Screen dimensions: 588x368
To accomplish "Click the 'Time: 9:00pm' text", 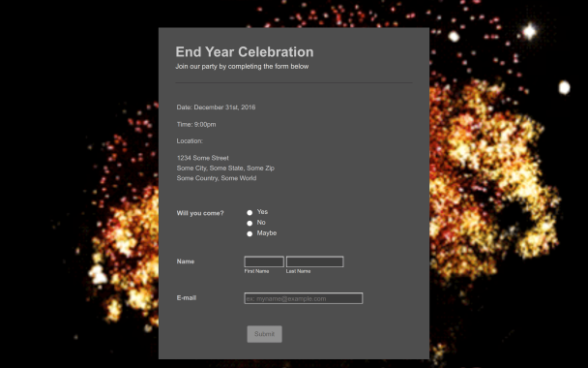I will coord(196,124).
